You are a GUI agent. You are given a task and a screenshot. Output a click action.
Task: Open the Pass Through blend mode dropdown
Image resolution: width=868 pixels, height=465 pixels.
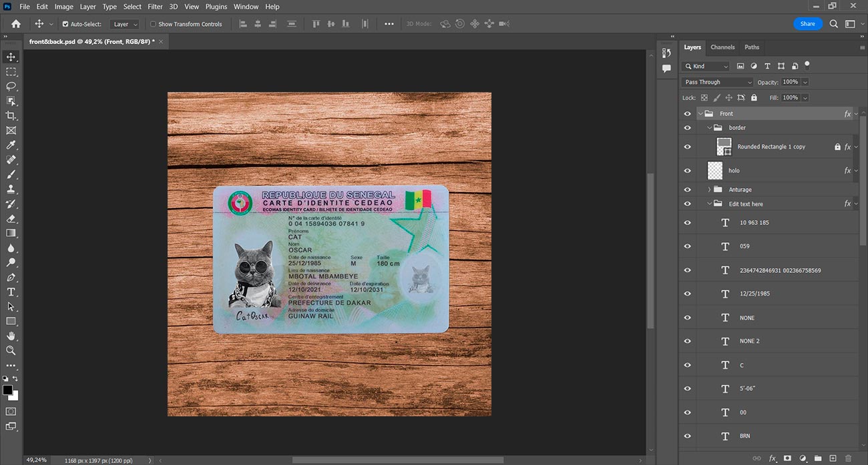(717, 82)
